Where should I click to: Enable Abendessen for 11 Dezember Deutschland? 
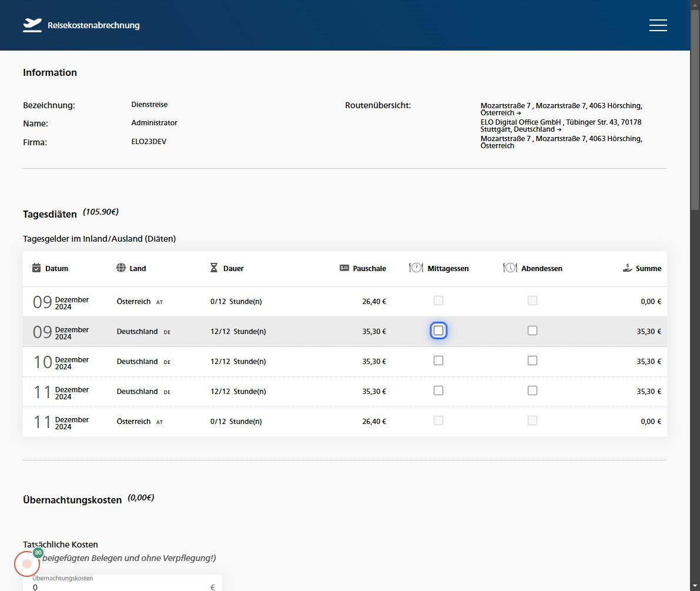click(x=532, y=391)
